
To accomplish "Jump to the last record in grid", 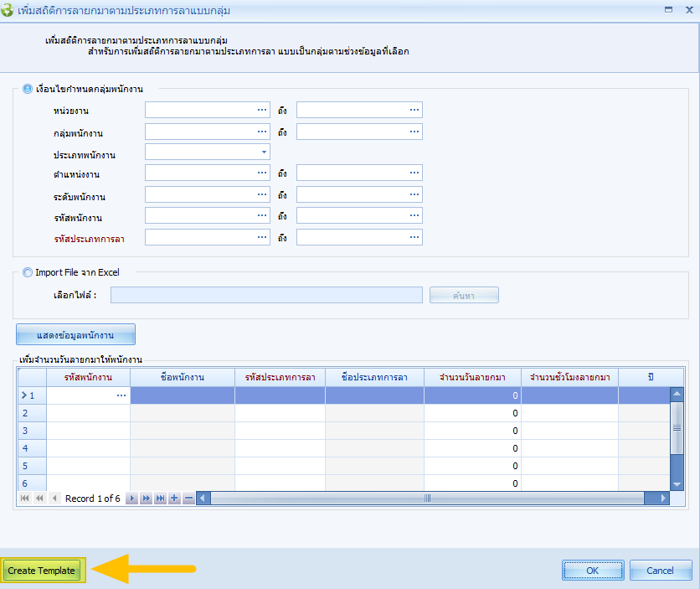I will [x=160, y=498].
